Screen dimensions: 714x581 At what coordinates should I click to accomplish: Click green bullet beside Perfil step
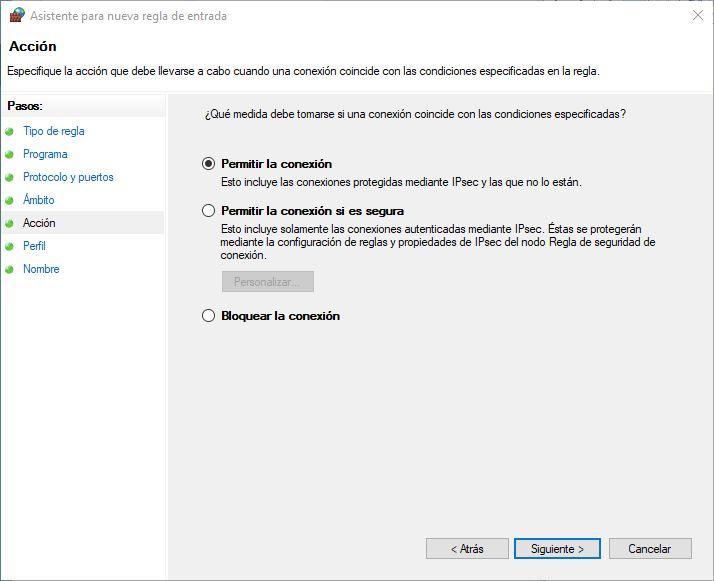(x=10, y=246)
